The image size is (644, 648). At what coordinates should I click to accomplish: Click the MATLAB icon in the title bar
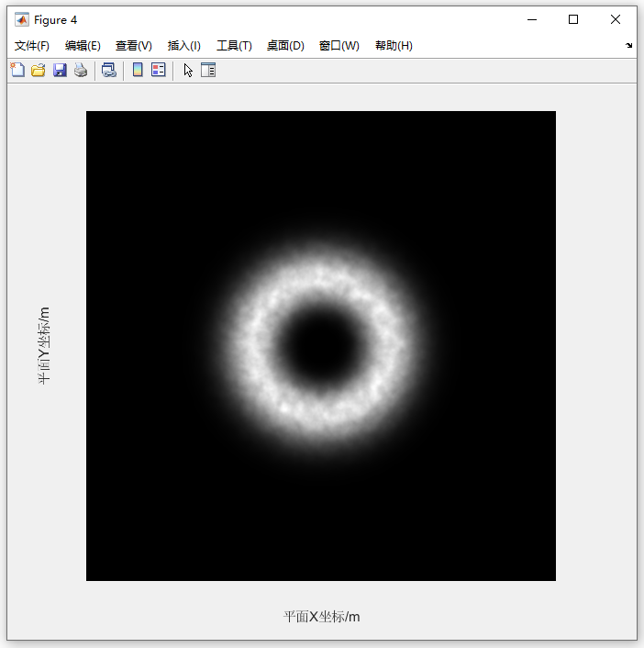coord(21,19)
